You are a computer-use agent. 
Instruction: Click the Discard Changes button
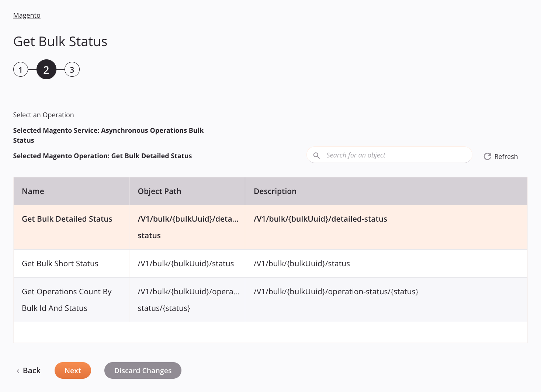(x=143, y=371)
